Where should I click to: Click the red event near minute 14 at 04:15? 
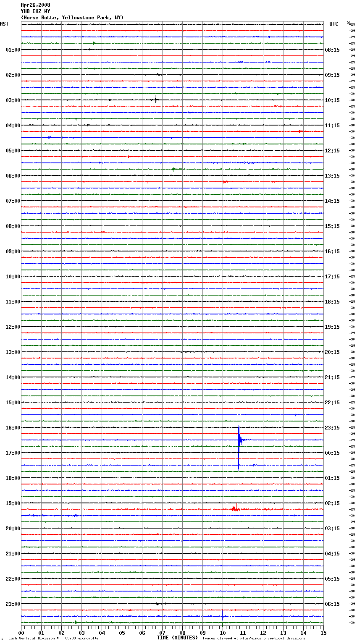(x=300, y=131)
